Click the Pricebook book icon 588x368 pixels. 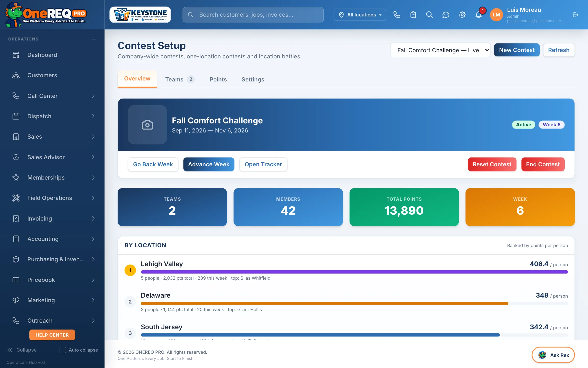[x=16, y=280]
